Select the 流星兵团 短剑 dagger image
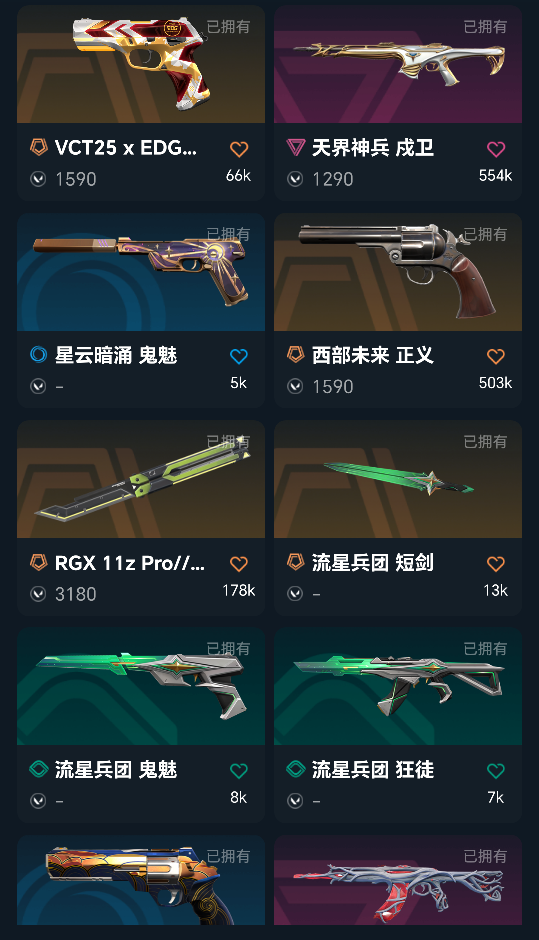 398,480
